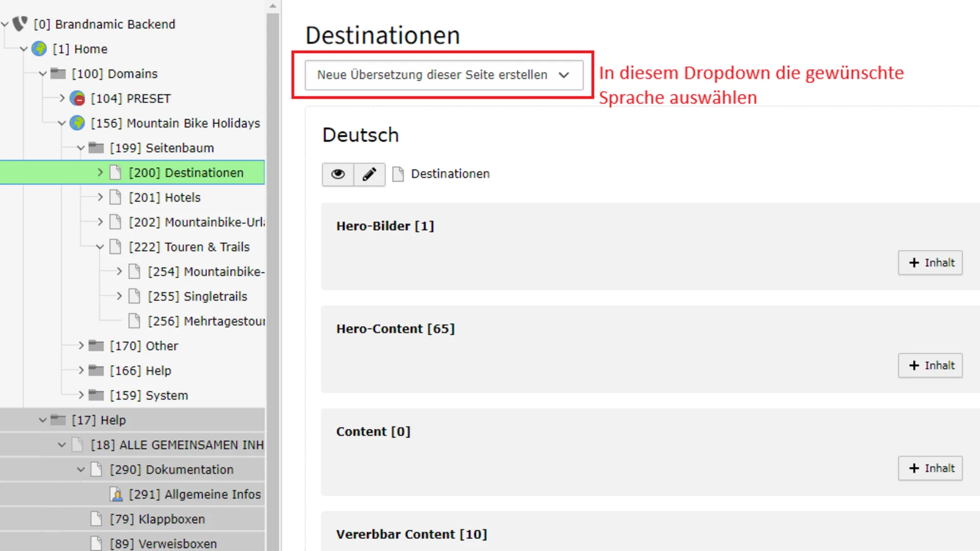Expand the [255] Singletrails page
The width and height of the screenshot is (980, 551).
click(x=119, y=296)
